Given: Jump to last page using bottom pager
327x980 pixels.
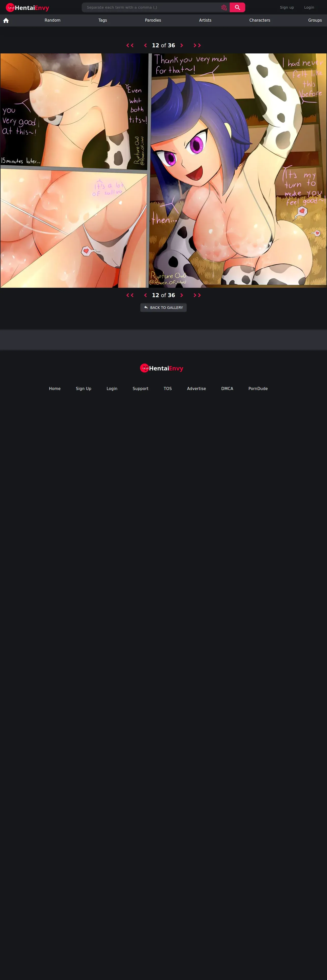Looking at the screenshot, I should 197,295.
